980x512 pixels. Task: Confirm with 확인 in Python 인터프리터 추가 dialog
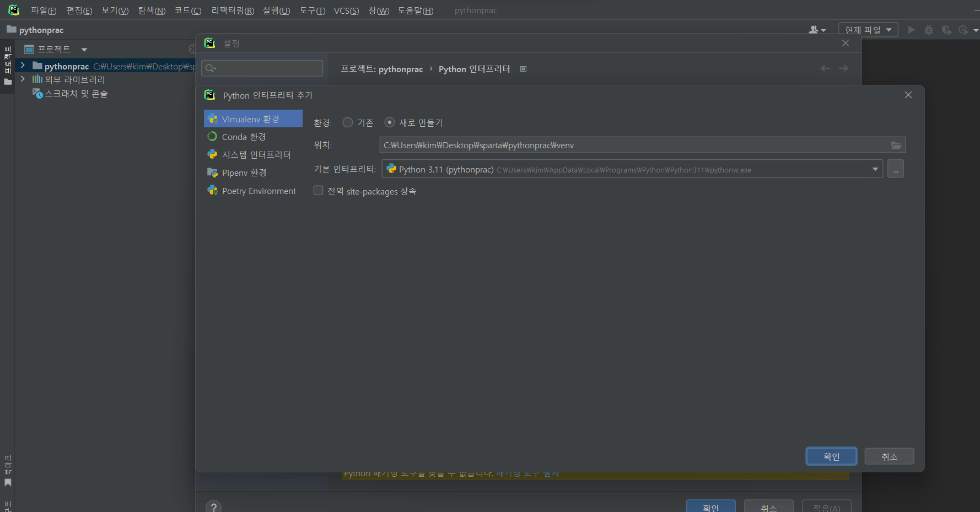pyautogui.click(x=831, y=456)
